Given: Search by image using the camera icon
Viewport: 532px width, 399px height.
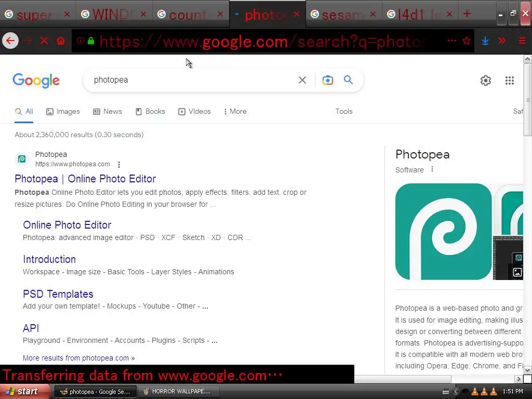Looking at the screenshot, I should coord(327,80).
